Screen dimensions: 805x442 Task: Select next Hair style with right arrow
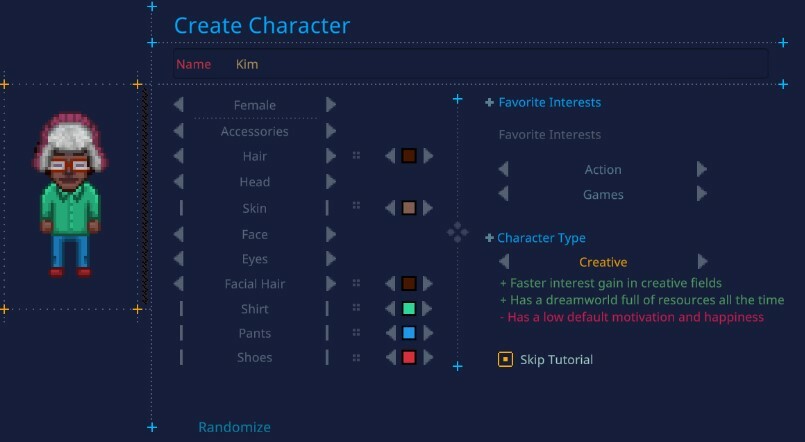click(x=331, y=156)
